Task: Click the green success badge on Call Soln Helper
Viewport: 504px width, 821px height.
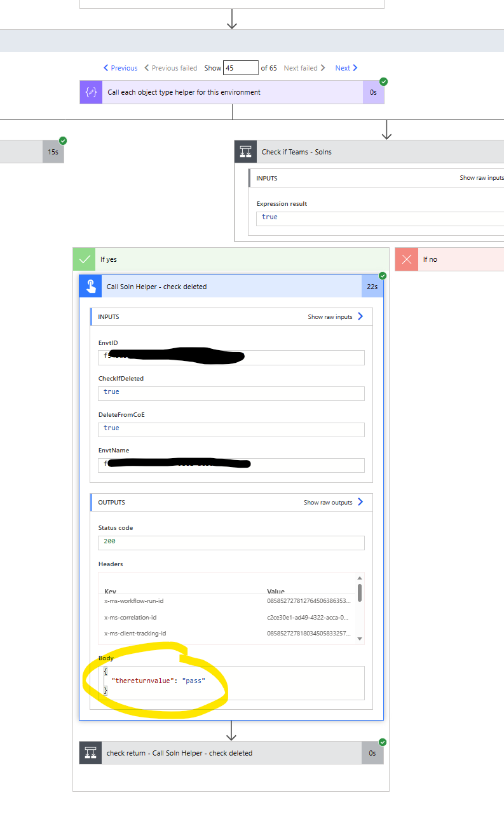Action: coord(383,276)
